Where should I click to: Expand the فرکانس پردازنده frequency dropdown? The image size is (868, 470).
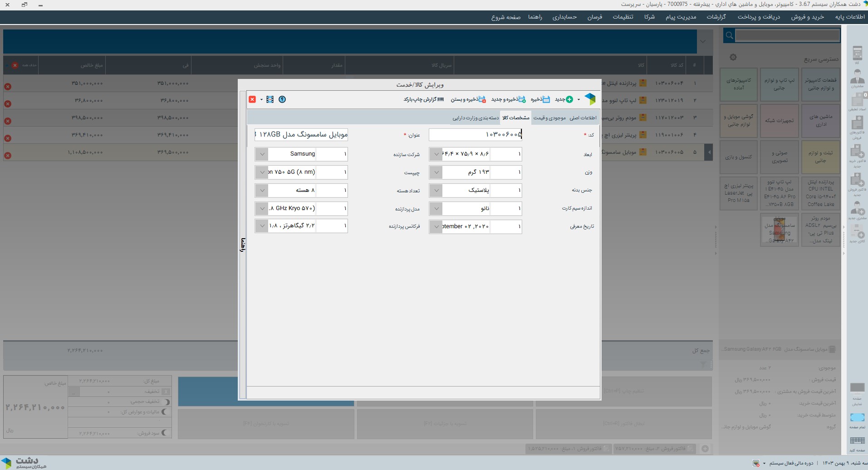[x=262, y=226]
